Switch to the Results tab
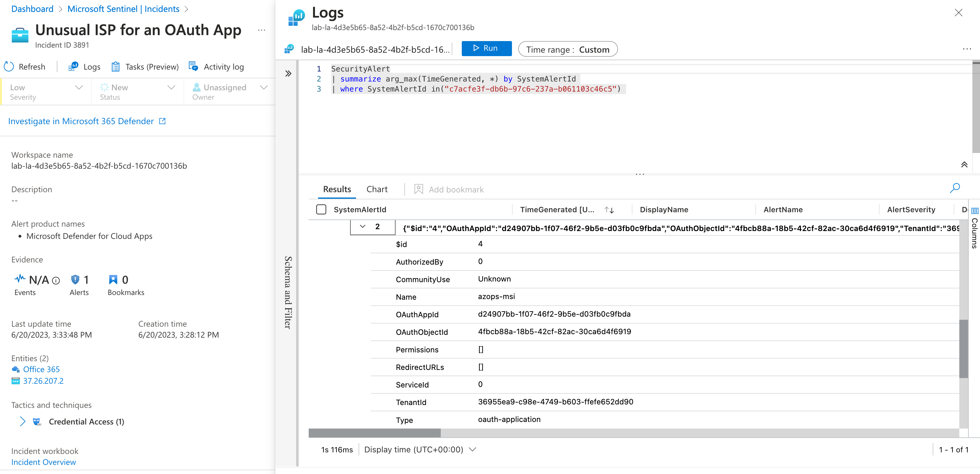Image resolution: width=980 pixels, height=474 pixels. point(337,189)
